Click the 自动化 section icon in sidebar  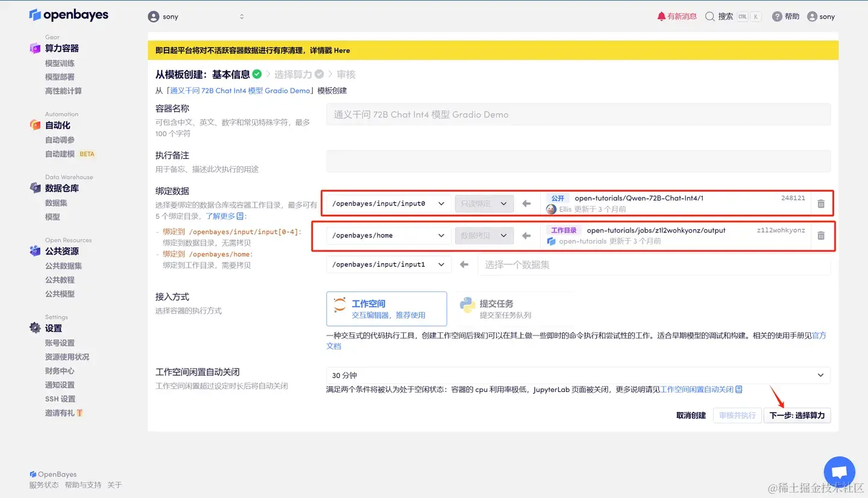pyautogui.click(x=35, y=125)
